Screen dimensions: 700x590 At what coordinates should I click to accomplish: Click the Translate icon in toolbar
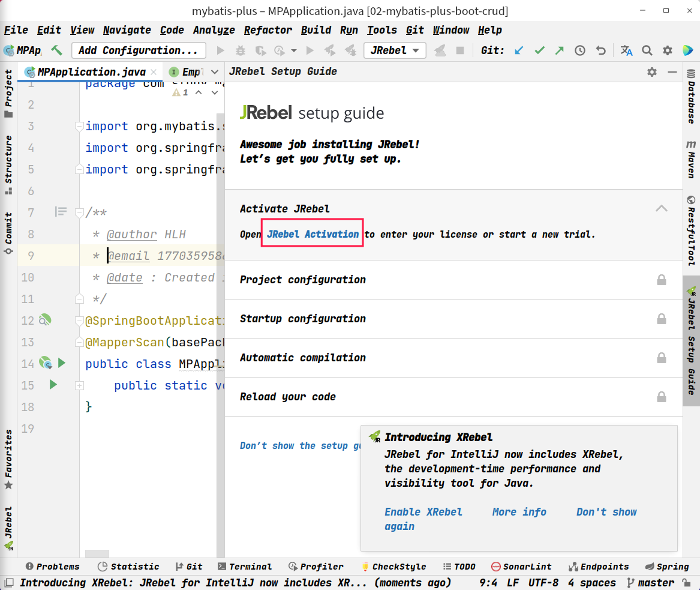[626, 50]
